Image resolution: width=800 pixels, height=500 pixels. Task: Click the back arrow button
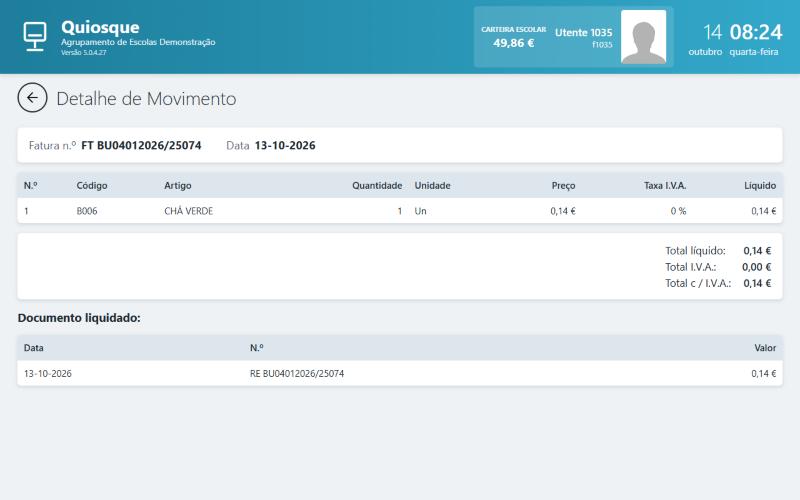coord(32,97)
